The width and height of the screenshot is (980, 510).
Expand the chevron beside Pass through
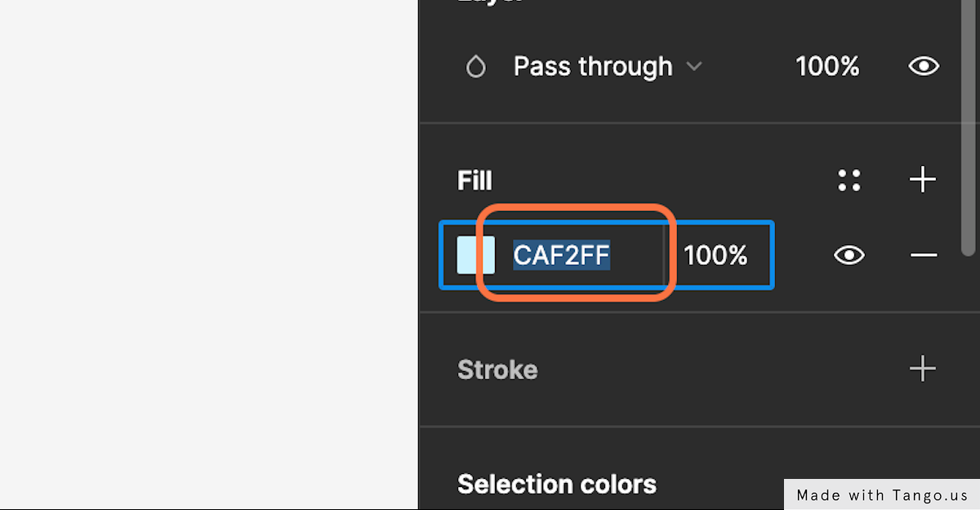point(694,67)
